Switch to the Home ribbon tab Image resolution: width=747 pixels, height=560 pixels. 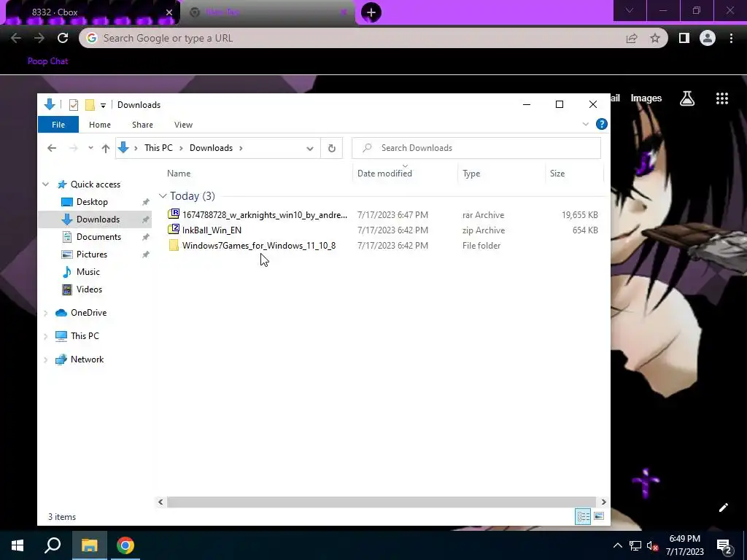(x=99, y=125)
